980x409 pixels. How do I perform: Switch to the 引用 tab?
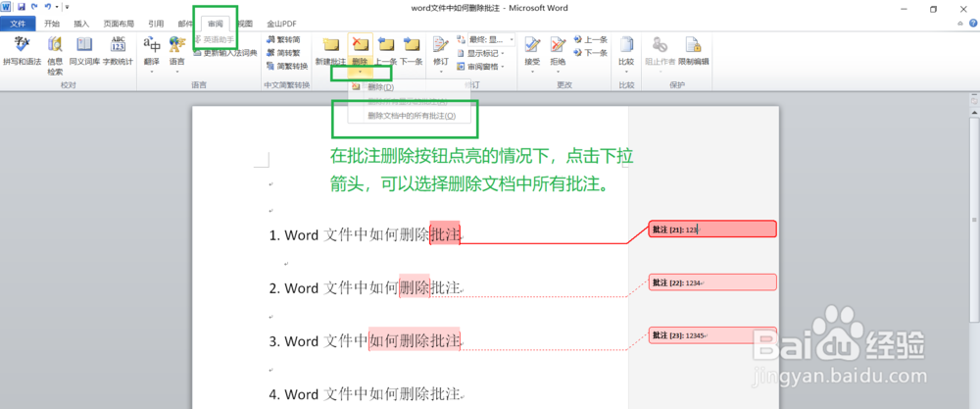[x=156, y=24]
